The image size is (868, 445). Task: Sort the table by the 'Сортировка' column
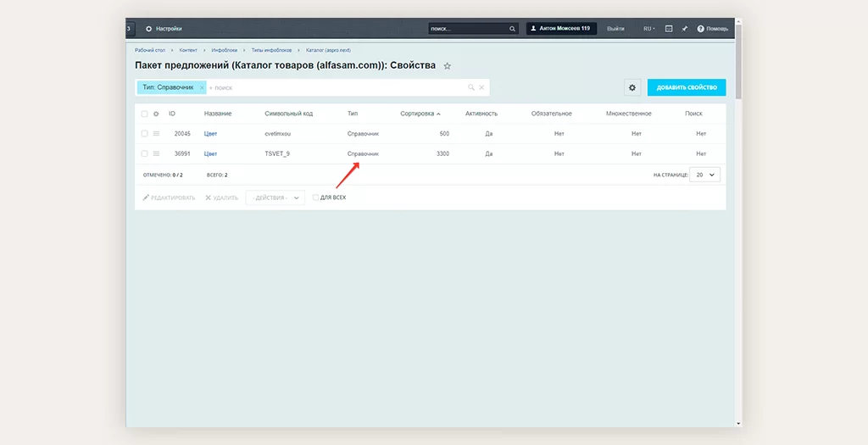tap(420, 114)
